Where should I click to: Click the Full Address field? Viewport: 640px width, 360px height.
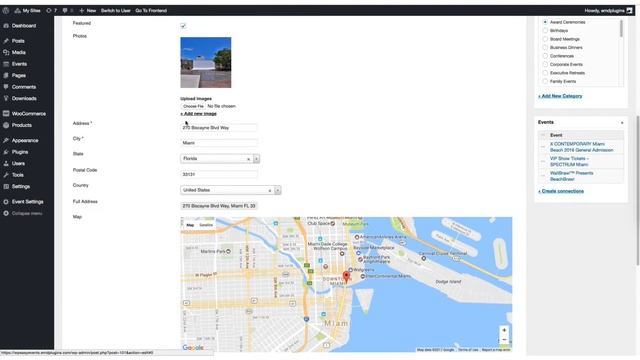pos(219,206)
